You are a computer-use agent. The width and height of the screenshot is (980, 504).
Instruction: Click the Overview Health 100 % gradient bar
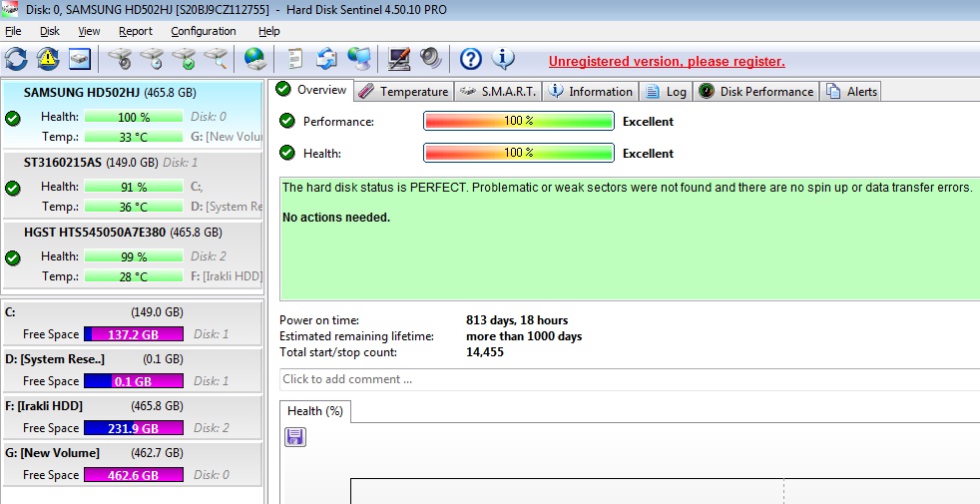[x=519, y=153]
